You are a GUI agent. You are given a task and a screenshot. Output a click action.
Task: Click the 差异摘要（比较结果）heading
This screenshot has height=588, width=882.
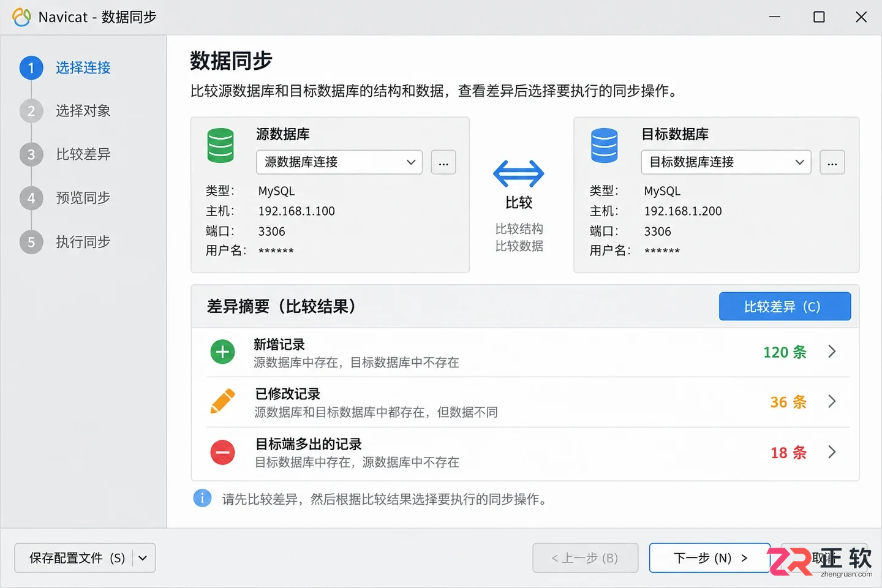coord(282,306)
